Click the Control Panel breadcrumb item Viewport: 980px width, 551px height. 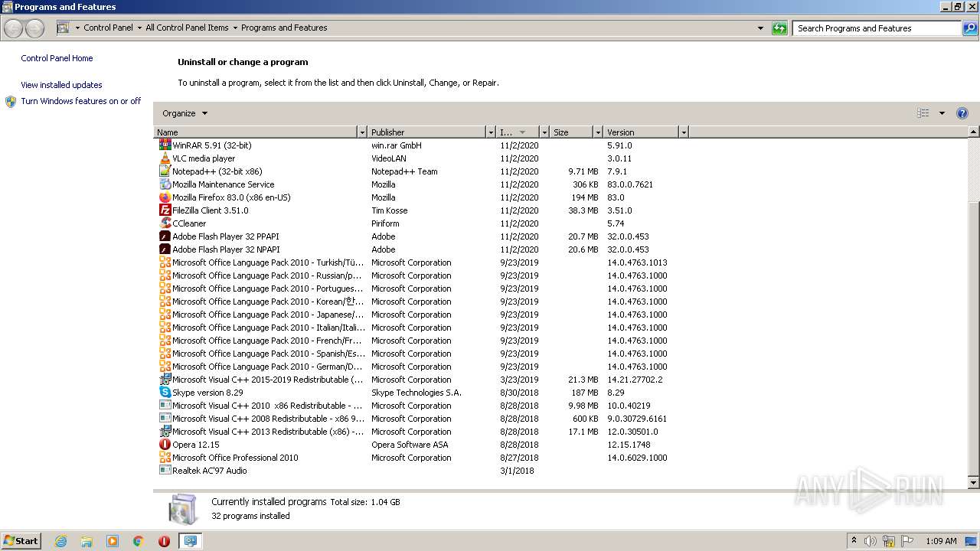point(108,28)
